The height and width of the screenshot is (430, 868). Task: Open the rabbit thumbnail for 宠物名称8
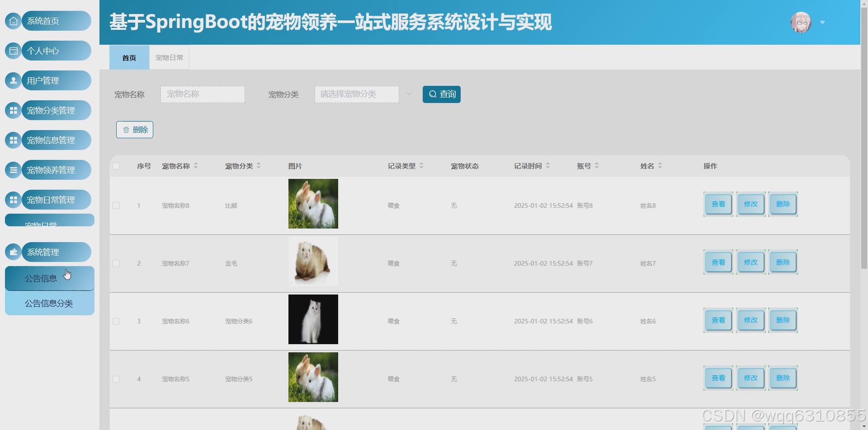click(x=313, y=204)
